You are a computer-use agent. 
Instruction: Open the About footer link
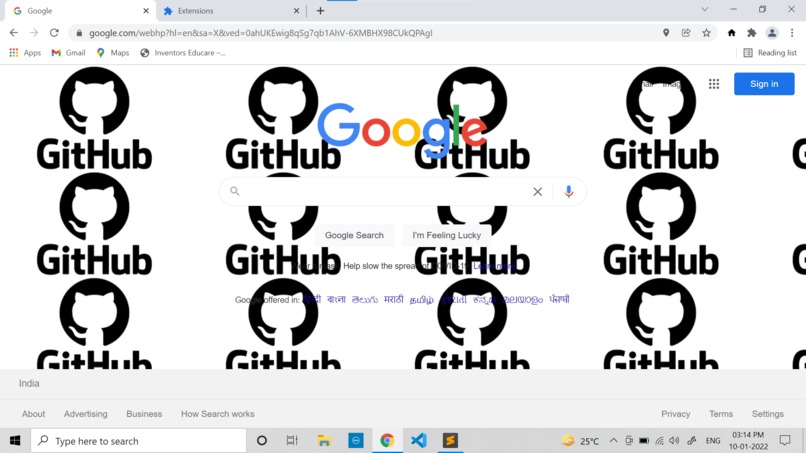33,414
